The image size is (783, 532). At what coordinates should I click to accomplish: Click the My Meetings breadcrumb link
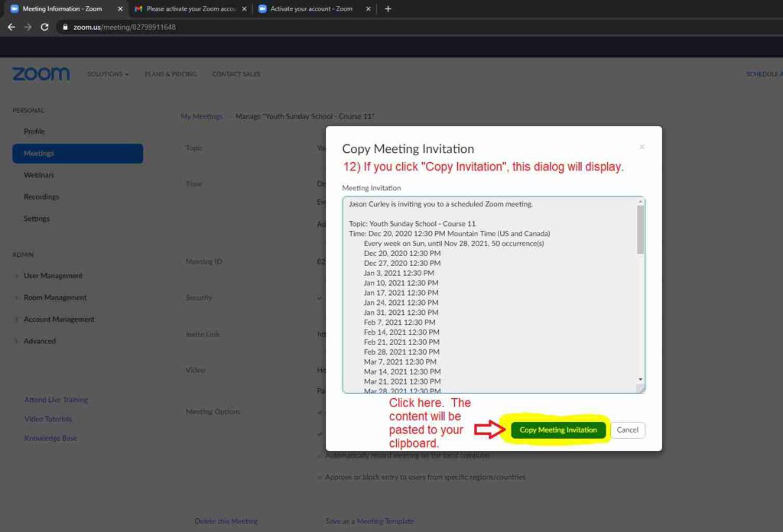pos(201,116)
